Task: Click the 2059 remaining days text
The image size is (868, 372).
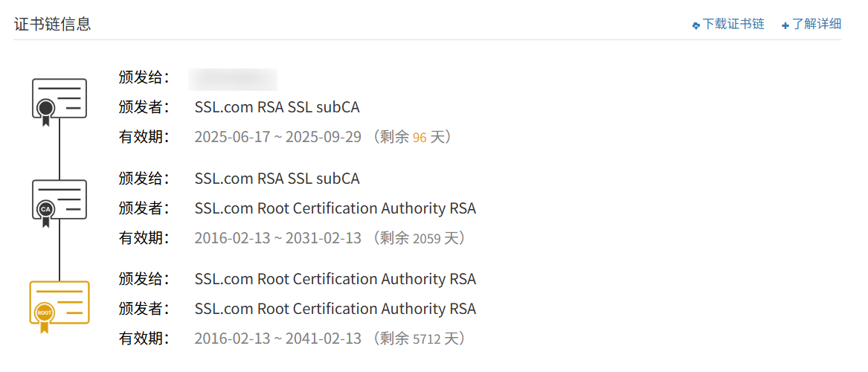Action: pos(426,239)
